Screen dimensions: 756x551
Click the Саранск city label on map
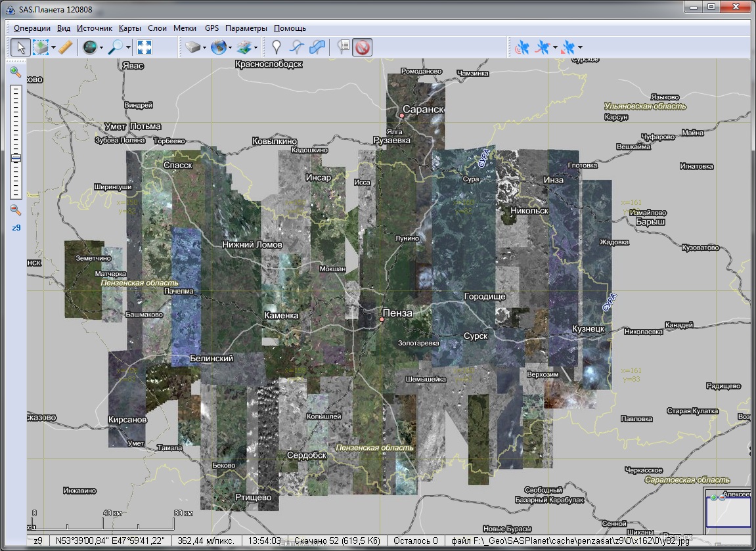[423, 109]
